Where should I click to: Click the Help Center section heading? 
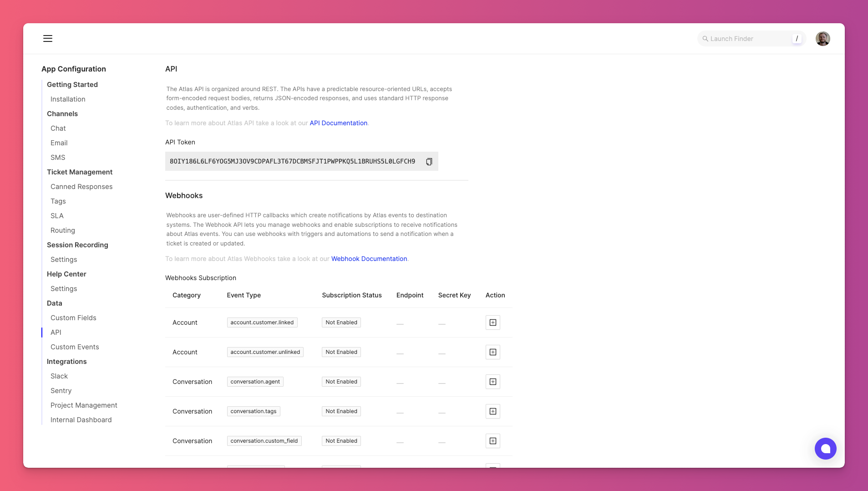tap(66, 274)
